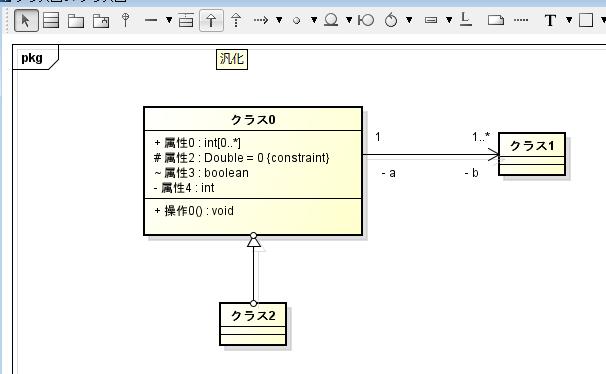Select attribute 属性4 : int
This screenshot has width=606, height=374.
184,188
